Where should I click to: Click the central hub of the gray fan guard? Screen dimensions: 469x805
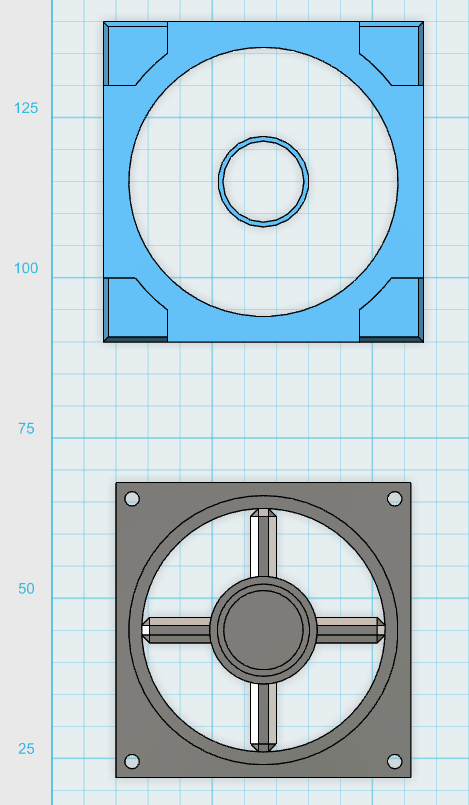[263, 630]
